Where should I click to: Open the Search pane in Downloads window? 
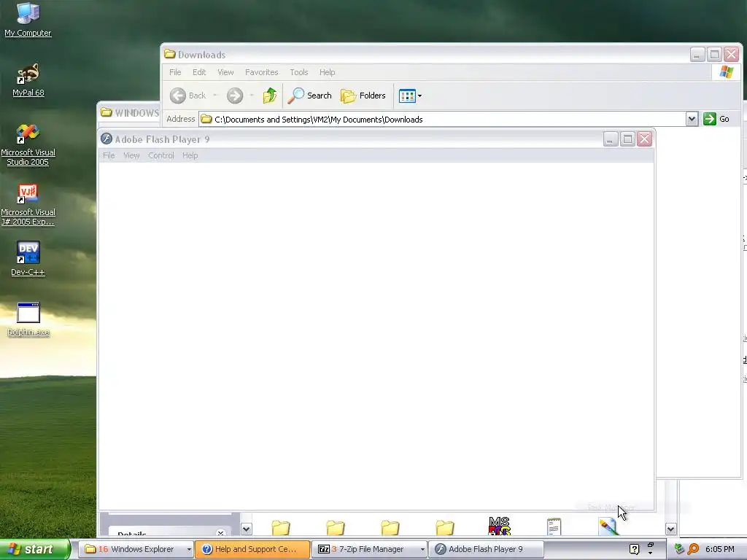point(309,96)
